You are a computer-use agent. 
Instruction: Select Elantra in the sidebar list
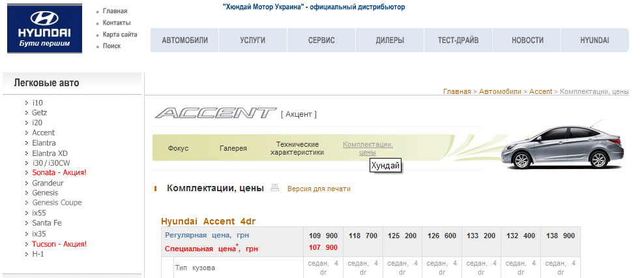44,143
